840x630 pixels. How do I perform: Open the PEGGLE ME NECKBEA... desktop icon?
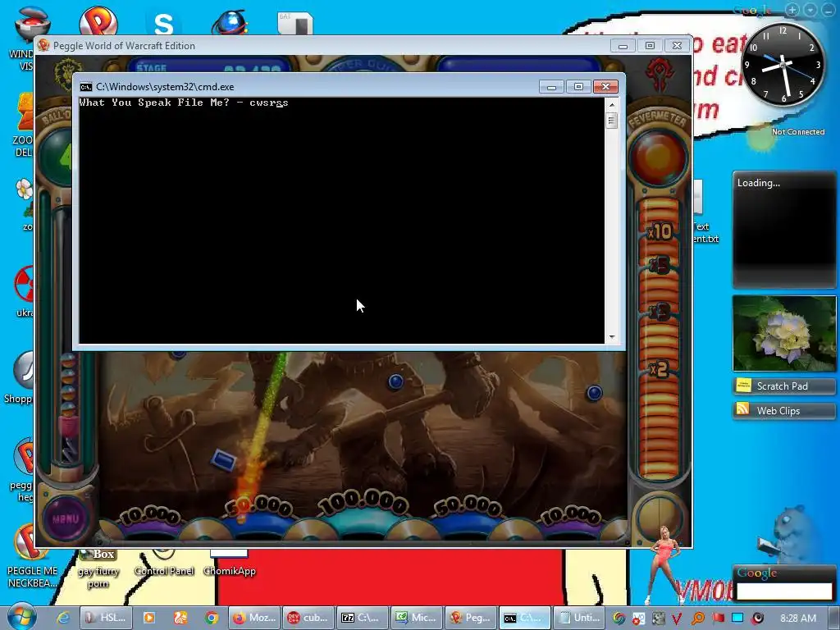[x=32, y=557]
